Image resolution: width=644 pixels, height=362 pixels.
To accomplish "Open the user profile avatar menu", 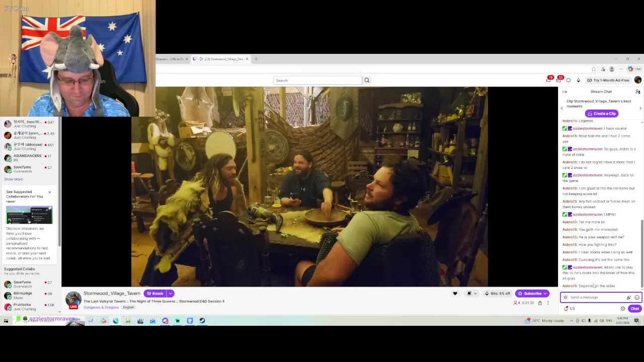I will point(638,80).
